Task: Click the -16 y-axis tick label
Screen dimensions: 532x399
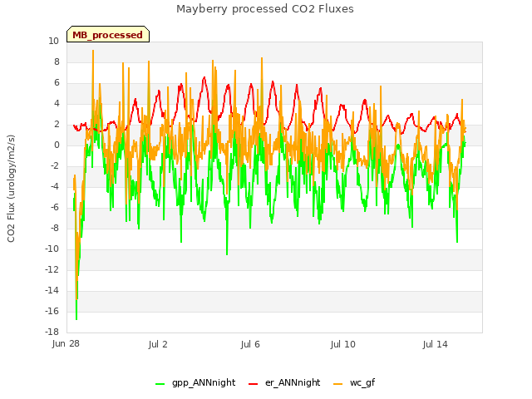Action: point(52,311)
